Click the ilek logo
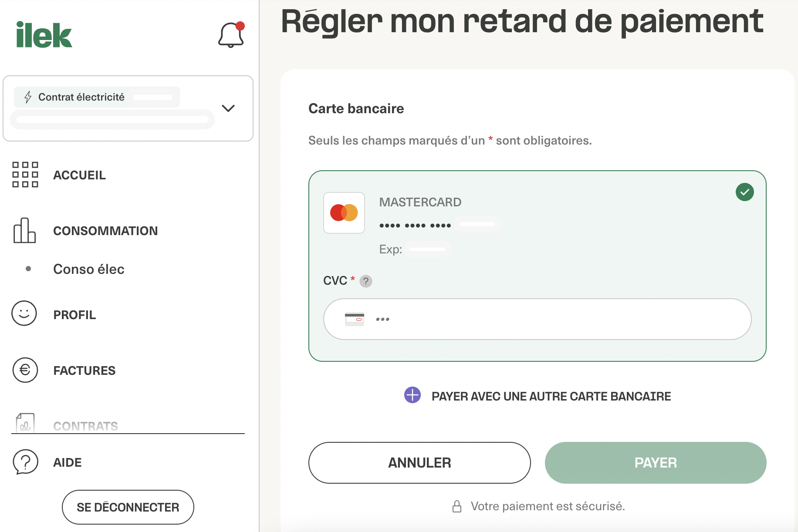The height and width of the screenshot is (532, 798). coord(44,35)
